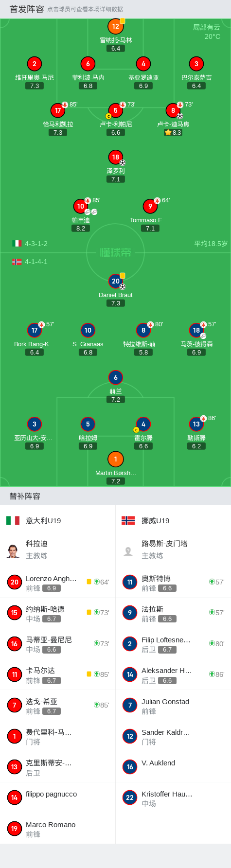View substitute Lorenzo Angh… number 20 row

(57, 582)
